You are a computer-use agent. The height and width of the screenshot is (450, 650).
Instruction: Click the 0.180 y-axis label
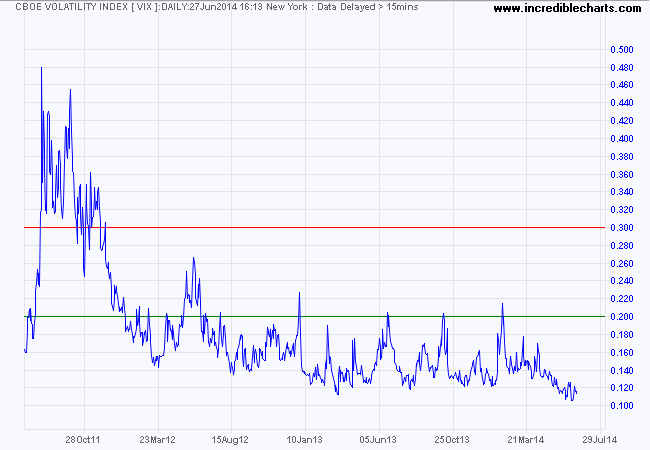pyautogui.click(x=622, y=334)
